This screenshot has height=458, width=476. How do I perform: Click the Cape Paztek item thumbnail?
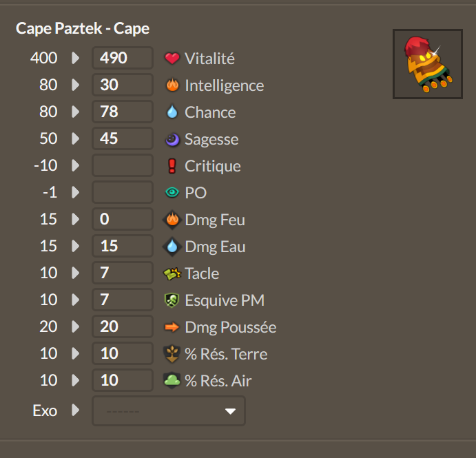[x=427, y=64]
